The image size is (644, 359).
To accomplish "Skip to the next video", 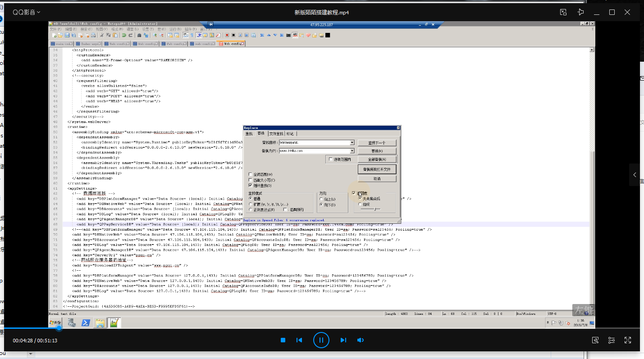I will [343, 340].
